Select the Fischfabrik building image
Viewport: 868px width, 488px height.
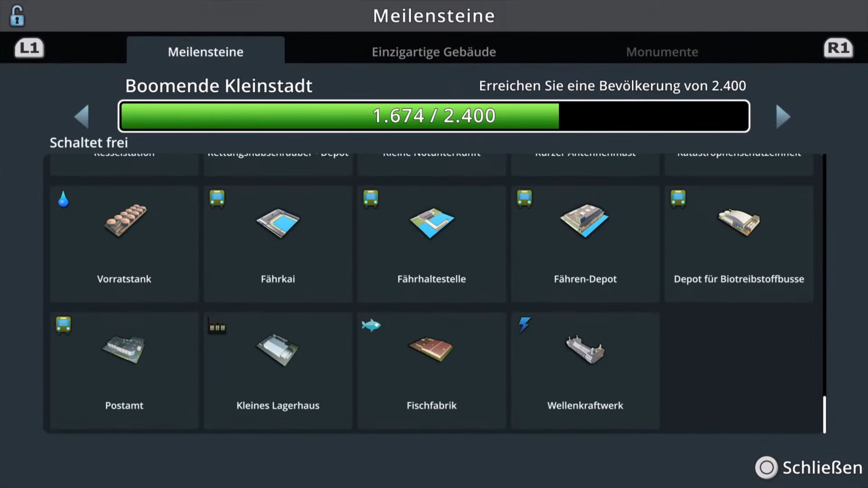(432, 348)
